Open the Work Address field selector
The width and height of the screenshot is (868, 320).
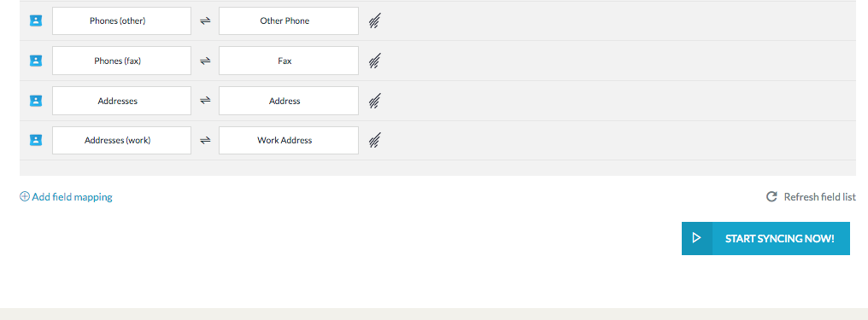click(289, 141)
